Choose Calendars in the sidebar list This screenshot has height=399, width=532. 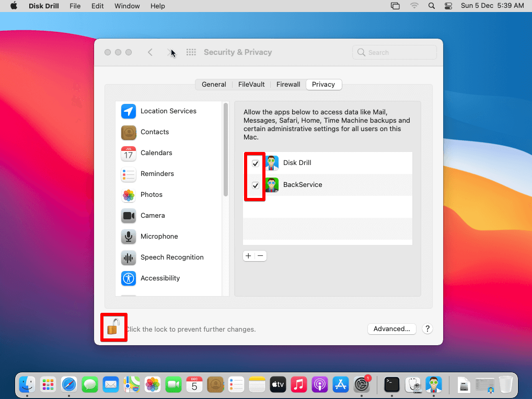tap(168, 153)
